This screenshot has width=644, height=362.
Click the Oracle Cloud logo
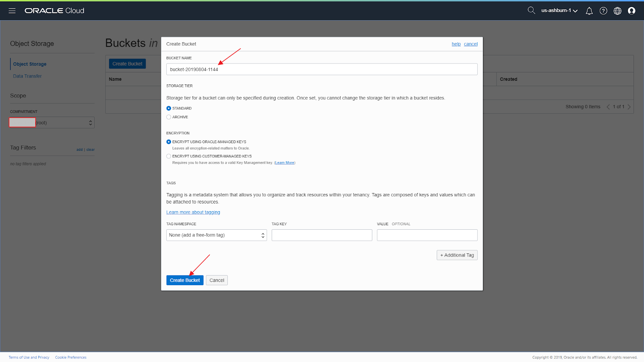coord(54,10)
